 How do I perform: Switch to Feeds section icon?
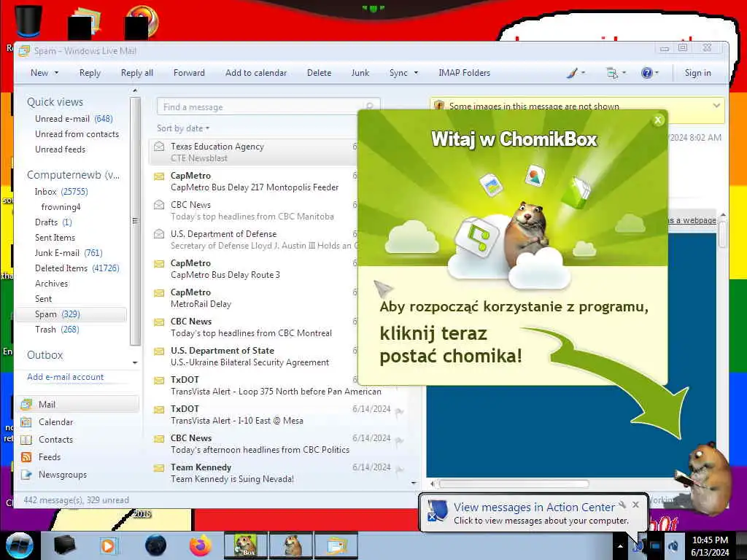pos(26,457)
